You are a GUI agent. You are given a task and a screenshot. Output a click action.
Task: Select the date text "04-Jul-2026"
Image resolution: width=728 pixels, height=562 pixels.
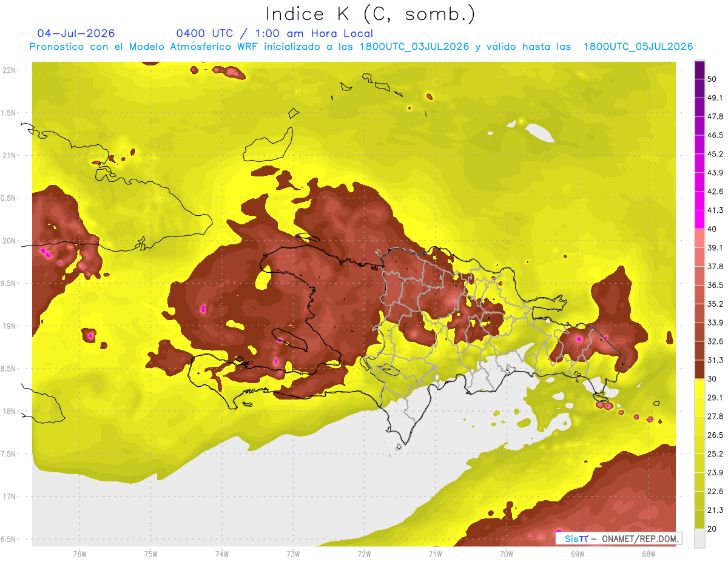(76, 33)
